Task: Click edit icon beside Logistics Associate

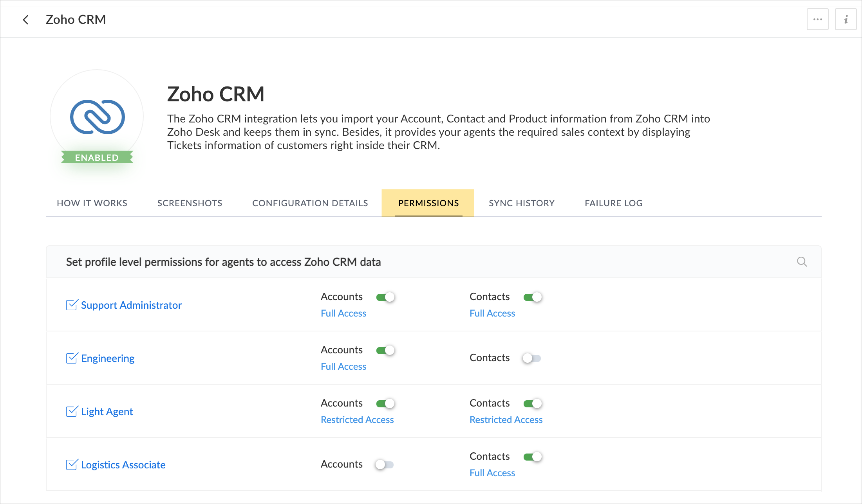Action: 72,464
